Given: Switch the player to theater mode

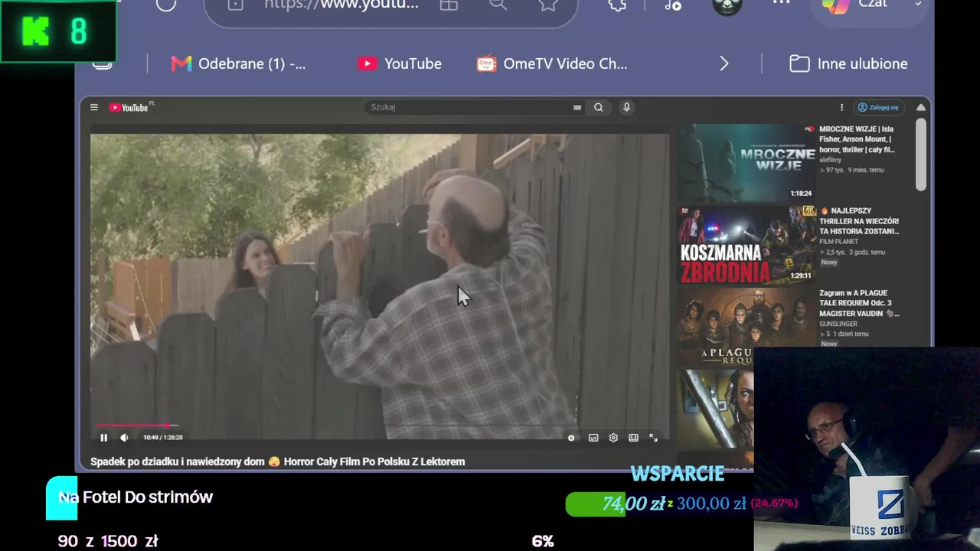Looking at the screenshot, I should click(633, 438).
